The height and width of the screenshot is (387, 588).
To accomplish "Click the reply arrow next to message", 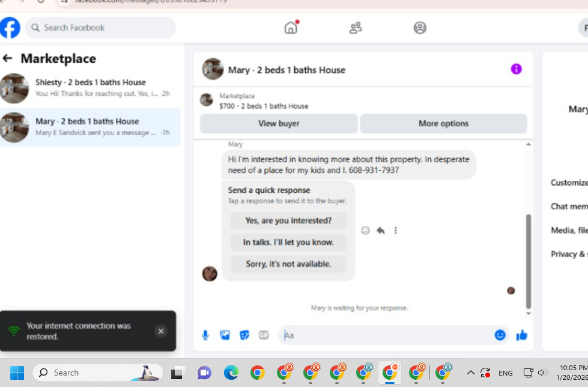I will (381, 231).
